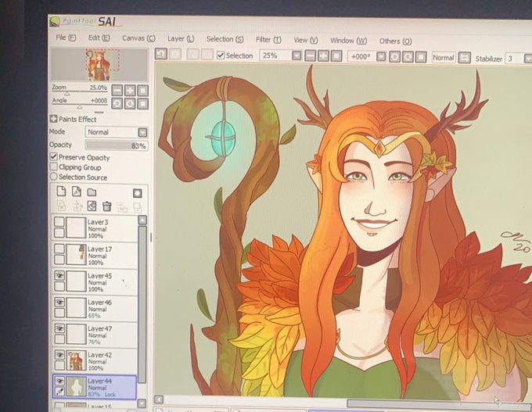This screenshot has height=412, width=532.
Task: Open the 25% zoom dropdown arrow
Action: click(297, 56)
